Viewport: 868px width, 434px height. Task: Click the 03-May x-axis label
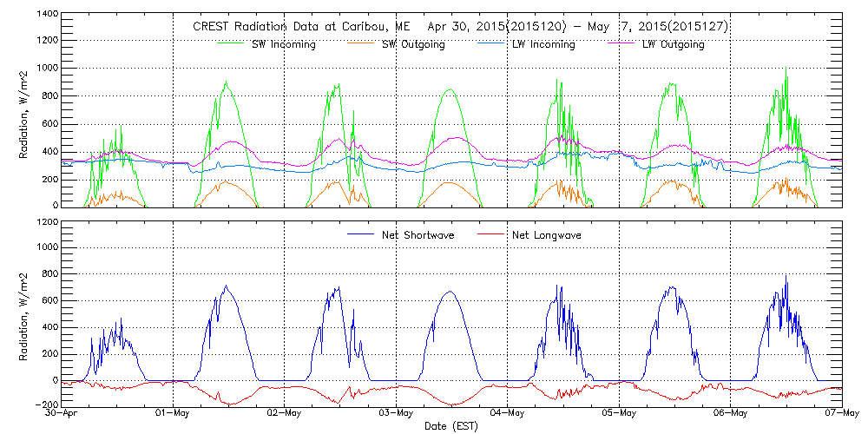[397, 414]
